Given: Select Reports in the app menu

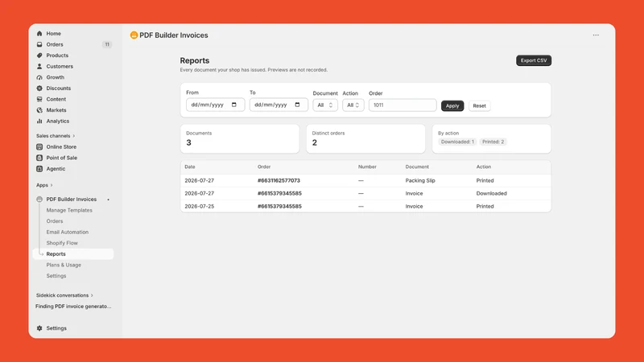Looking at the screenshot, I should coord(72,254).
